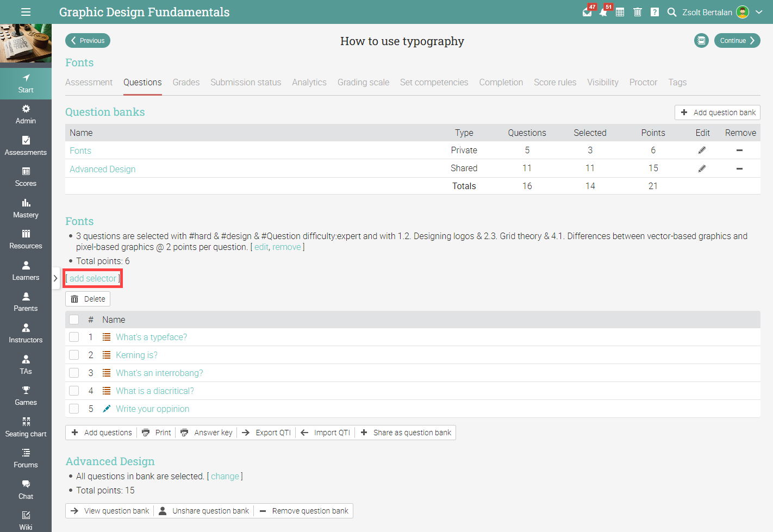The image size is (773, 532).
Task: Check the box for "Write your oppinion"
Action: pyautogui.click(x=74, y=409)
